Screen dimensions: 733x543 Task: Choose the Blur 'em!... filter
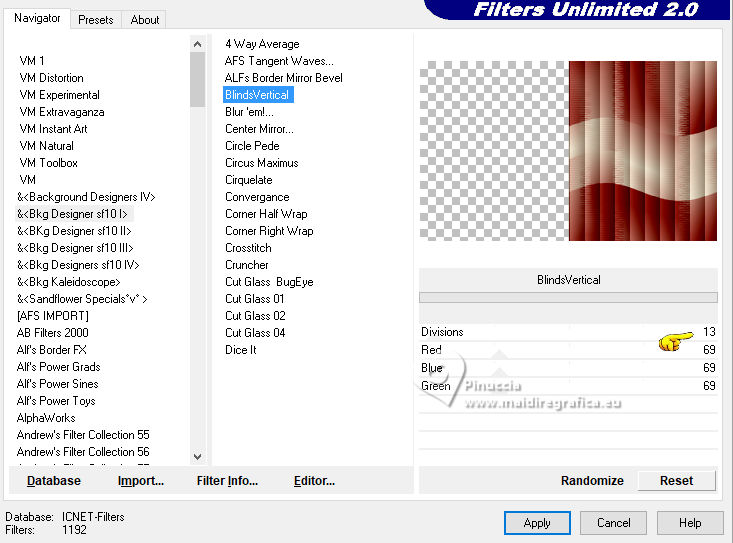(249, 112)
